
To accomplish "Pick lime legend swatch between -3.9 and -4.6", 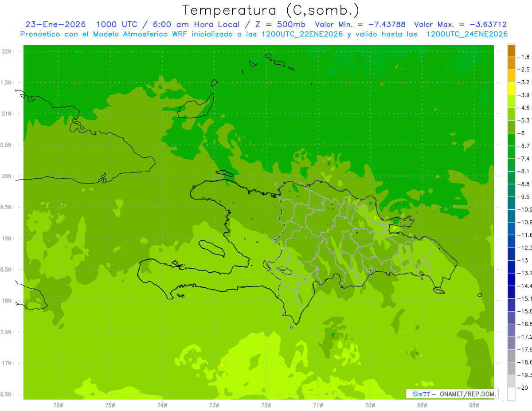I will pyautogui.click(x=511, y=102).
